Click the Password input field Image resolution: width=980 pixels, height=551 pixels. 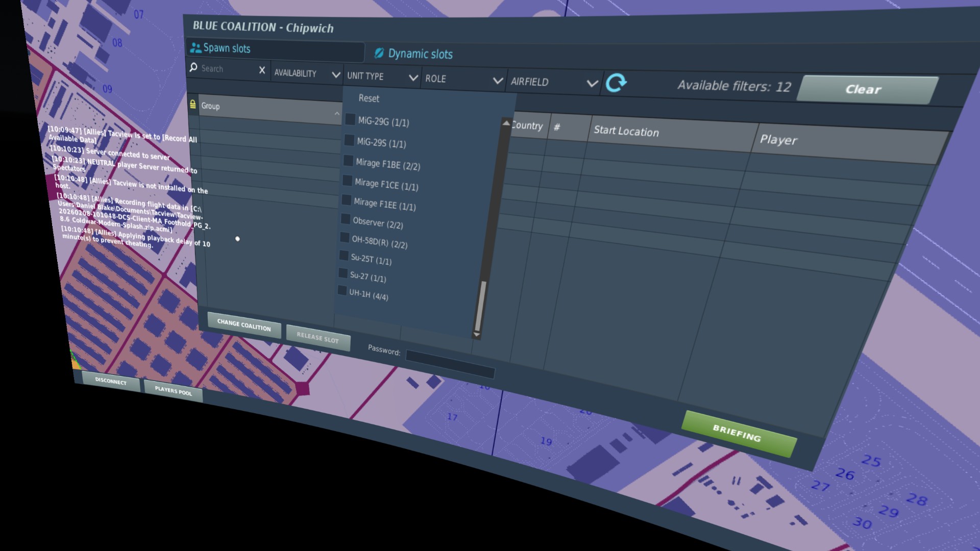(450, 365)
